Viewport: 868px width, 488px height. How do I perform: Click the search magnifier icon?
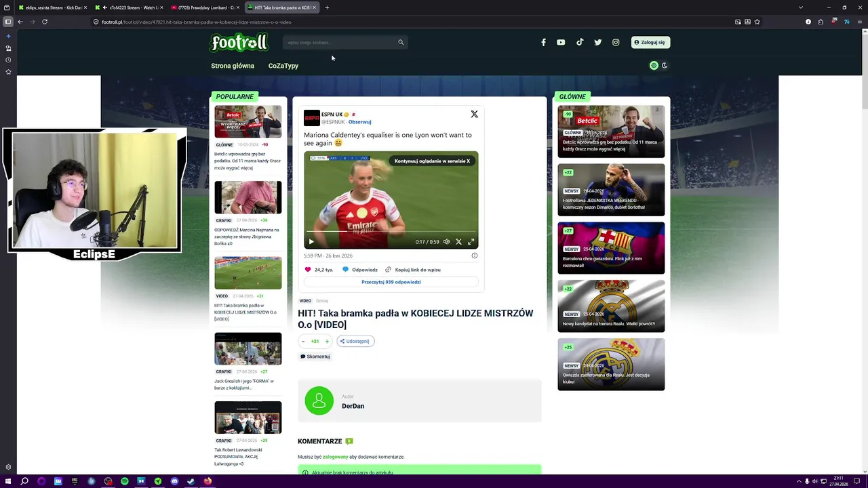[401, 42]
